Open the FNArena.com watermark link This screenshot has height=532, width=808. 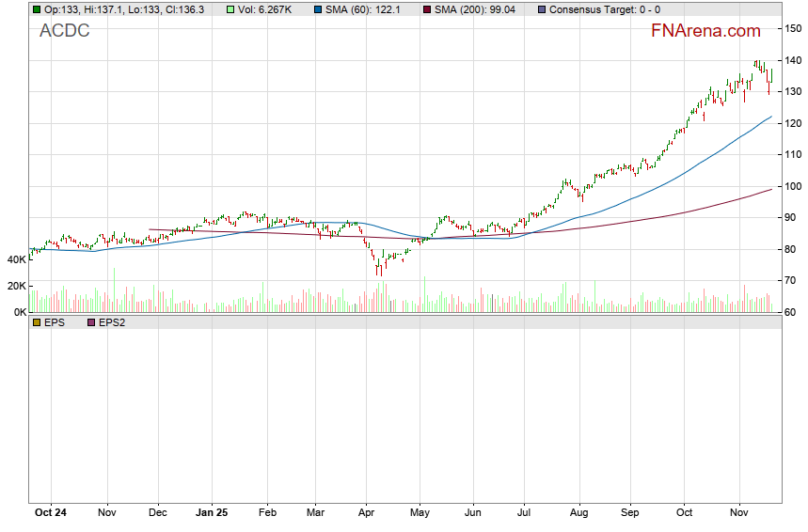pyautogui.click(x=705, y=31)
